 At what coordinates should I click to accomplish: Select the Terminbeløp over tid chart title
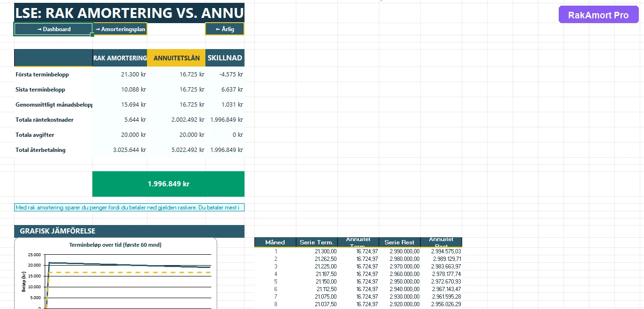(115, 245)
